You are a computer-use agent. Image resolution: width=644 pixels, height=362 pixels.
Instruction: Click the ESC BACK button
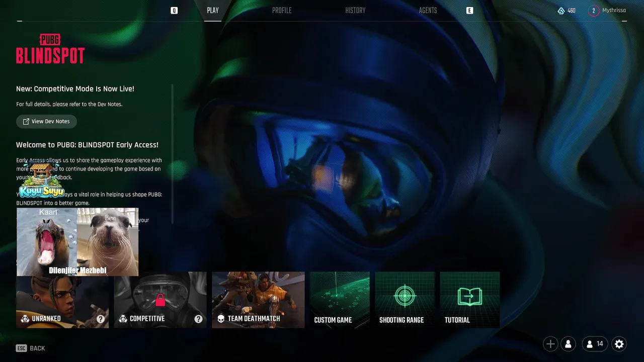coord(31,348)
